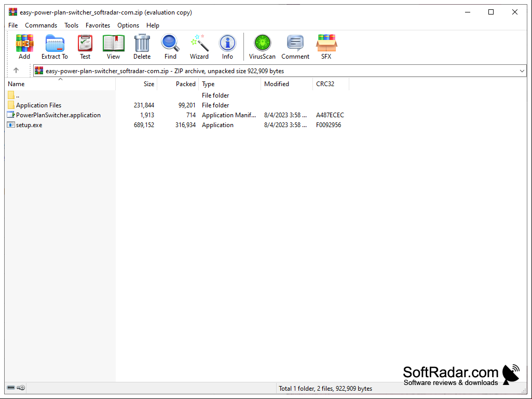Sort by CRC32 column header
Viewport: 532px width, 399px height.
[331, 84]
